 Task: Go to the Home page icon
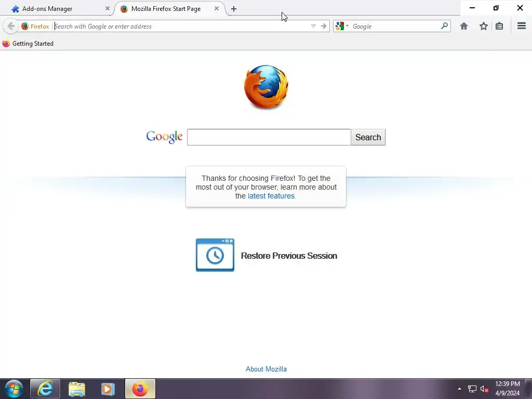(464, 26)
